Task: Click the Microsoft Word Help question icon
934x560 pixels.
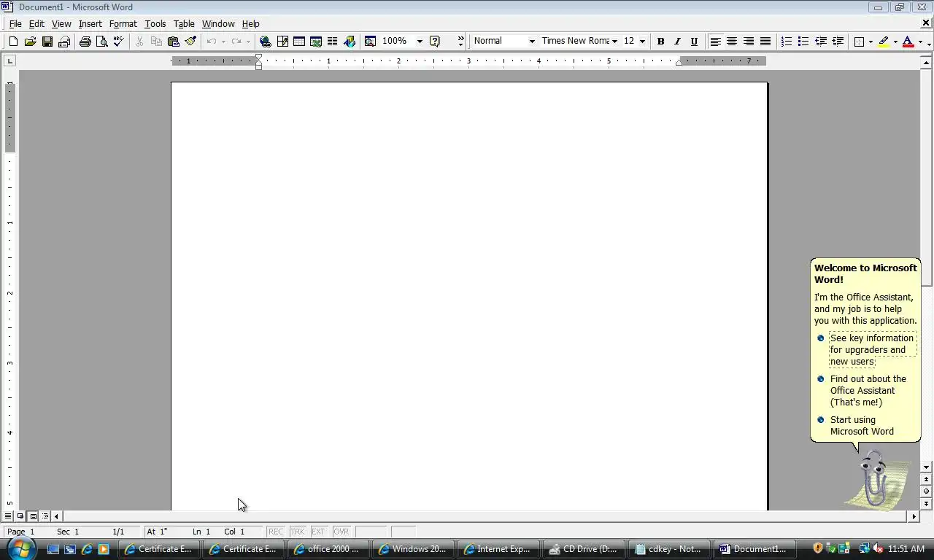Action: tap(436, 42)
